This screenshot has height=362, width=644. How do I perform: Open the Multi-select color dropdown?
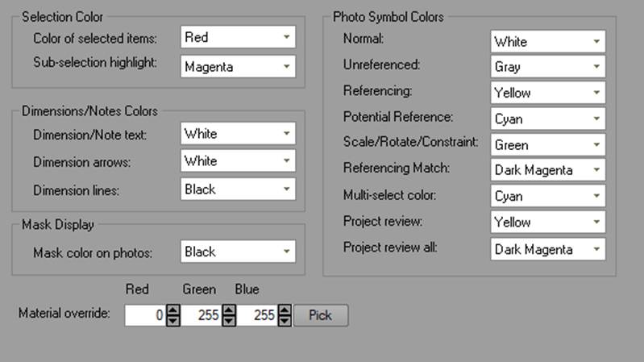[x=548, y=196]
